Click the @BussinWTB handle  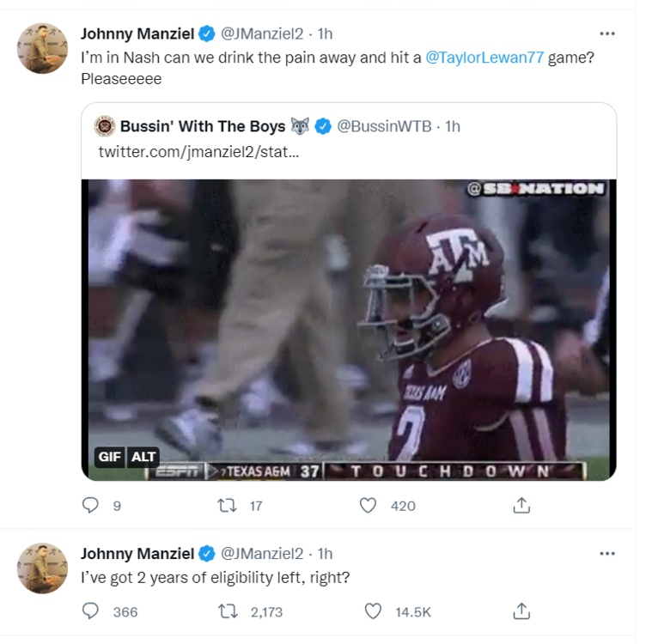pyautogui.click(x=384, y=126)
